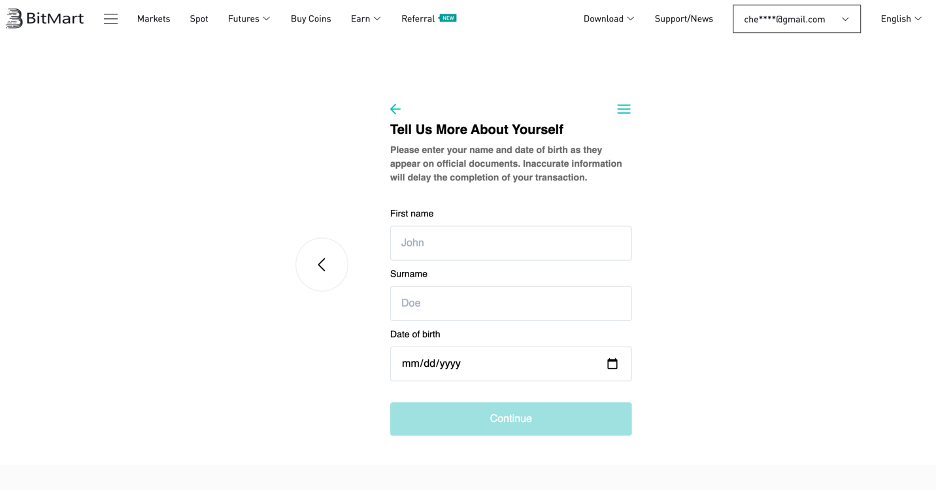Click the NEW badge beside Referral

448,18
